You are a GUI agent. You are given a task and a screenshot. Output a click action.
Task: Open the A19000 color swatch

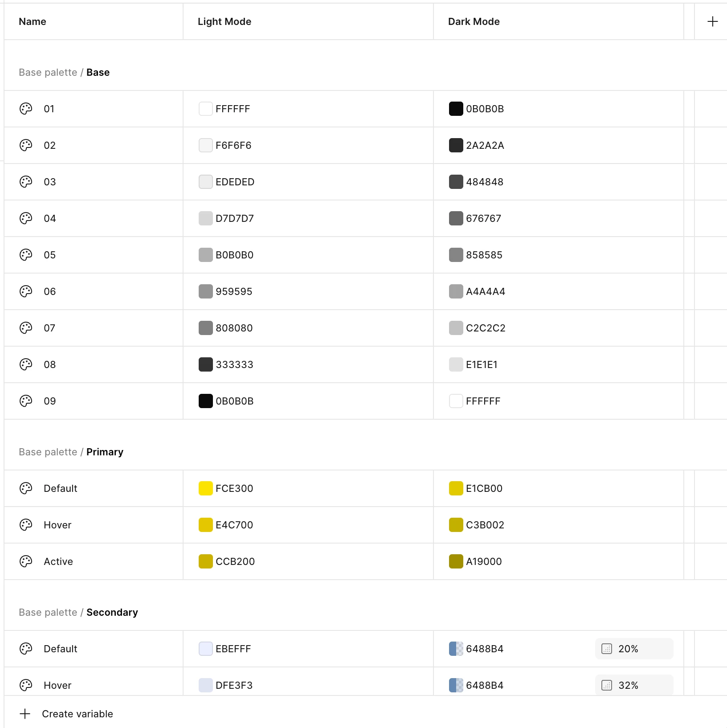tap(456, 561)
